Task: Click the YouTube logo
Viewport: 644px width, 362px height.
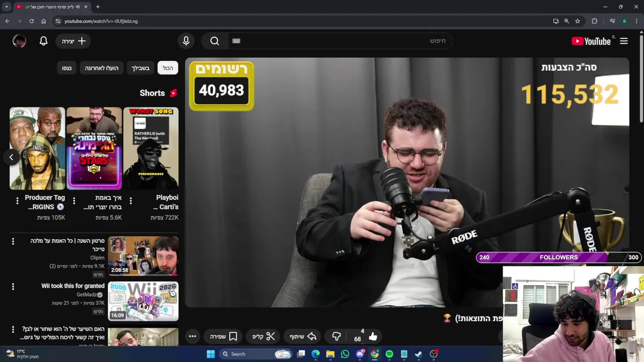Action: (591, 41)
